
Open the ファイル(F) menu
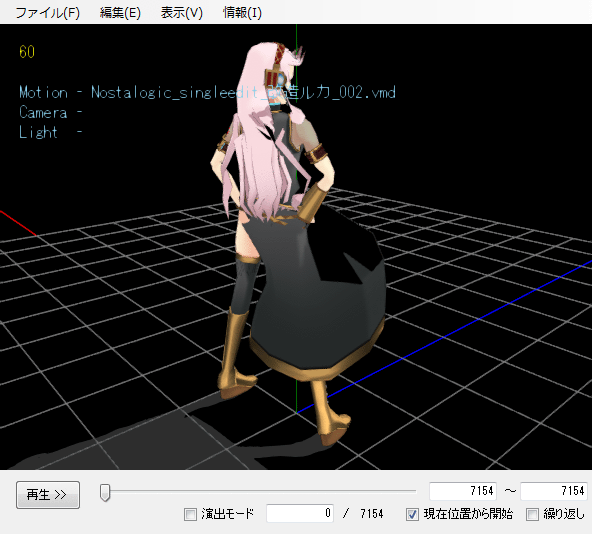point(48,13)
